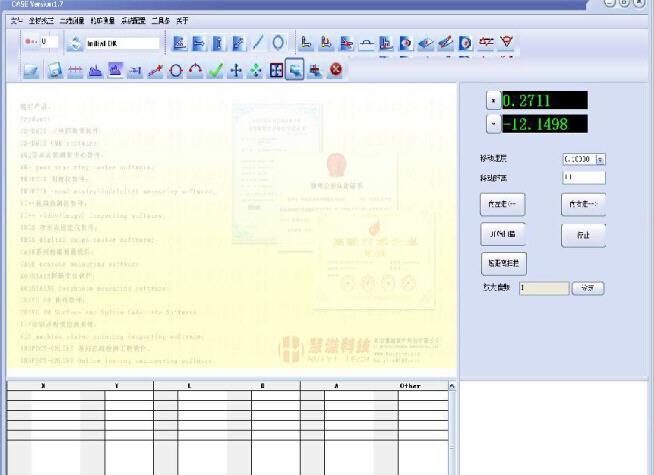Click the move left arrow button
This screenshot has height=475, width=654.
[502, 204]
